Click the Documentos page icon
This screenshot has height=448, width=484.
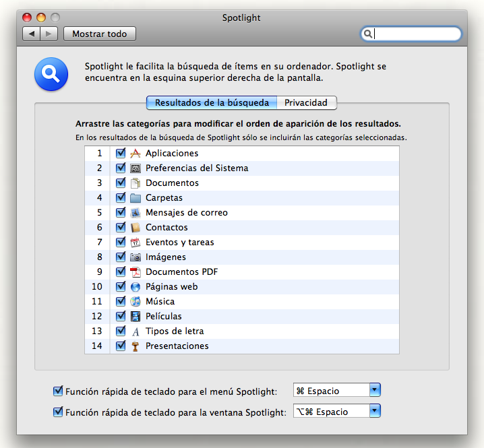135,183
